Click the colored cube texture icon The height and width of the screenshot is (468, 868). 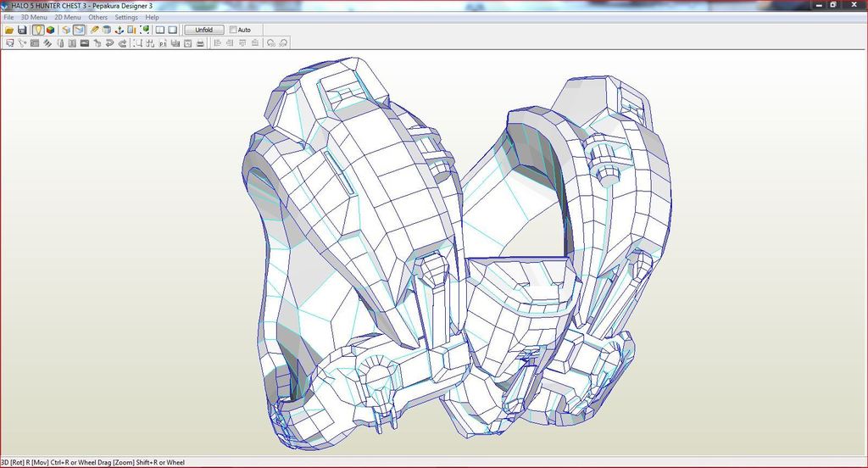click(x=51, y=30)
